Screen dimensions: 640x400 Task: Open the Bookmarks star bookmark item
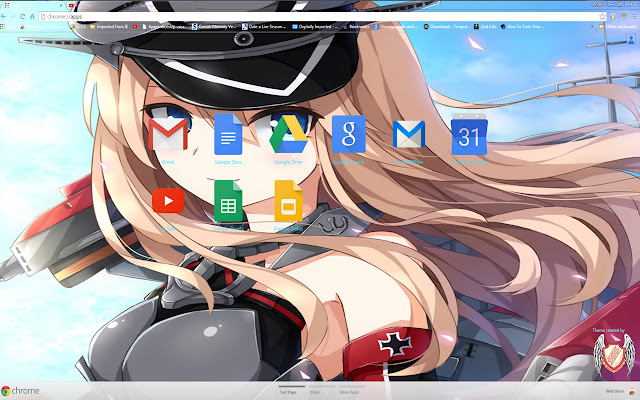click(356, 27)
